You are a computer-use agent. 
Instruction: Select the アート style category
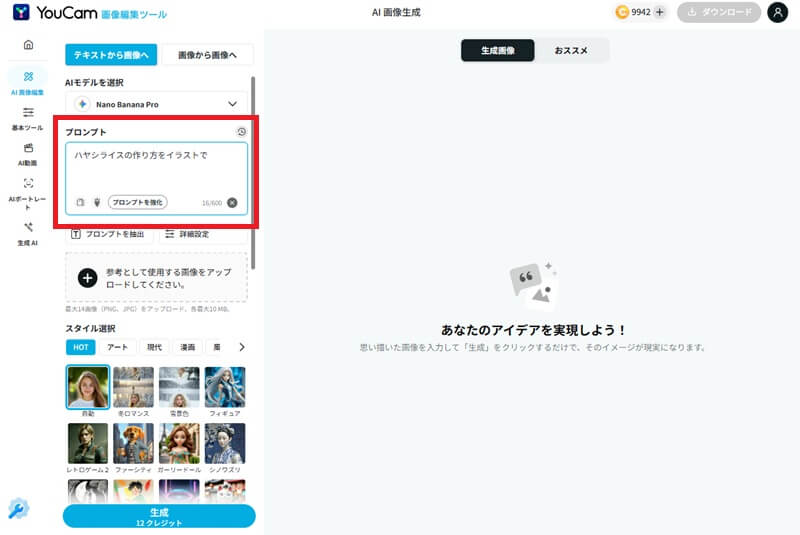(x=117, y=347)
